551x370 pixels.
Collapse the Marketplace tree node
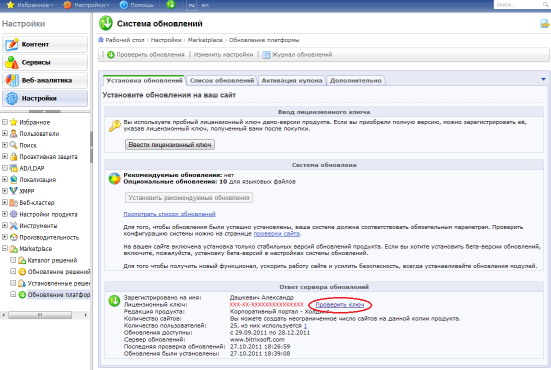[x=5, y=248]
